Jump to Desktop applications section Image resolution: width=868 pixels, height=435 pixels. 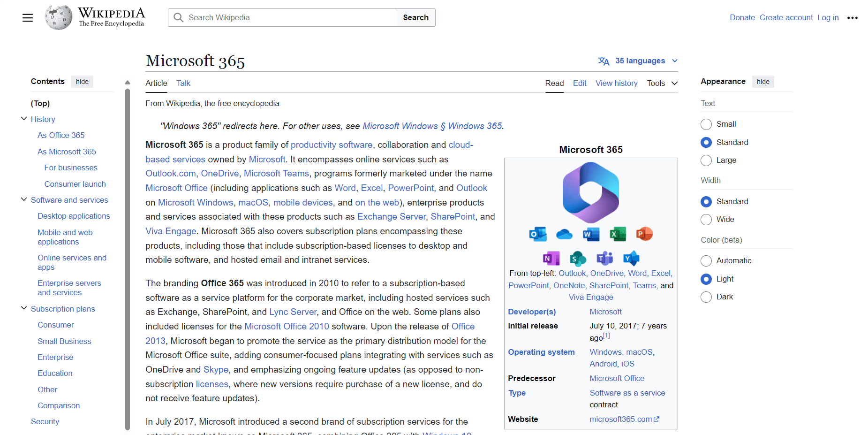click(x=74, y=216)
